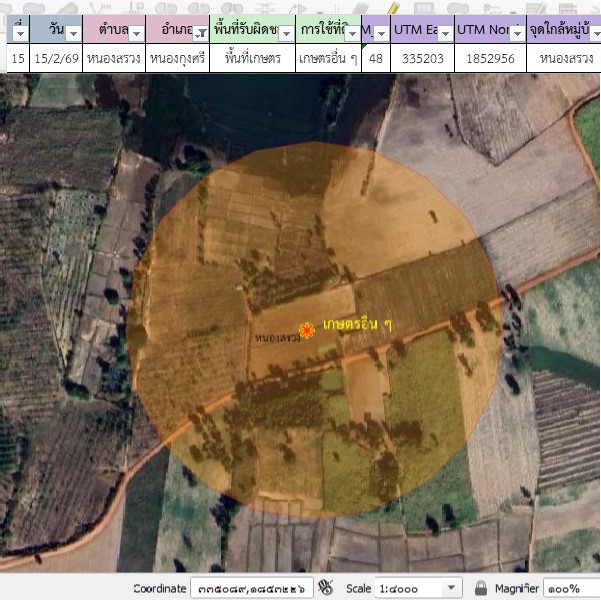Select the cell containing 1852956

(x=491, y=59)
